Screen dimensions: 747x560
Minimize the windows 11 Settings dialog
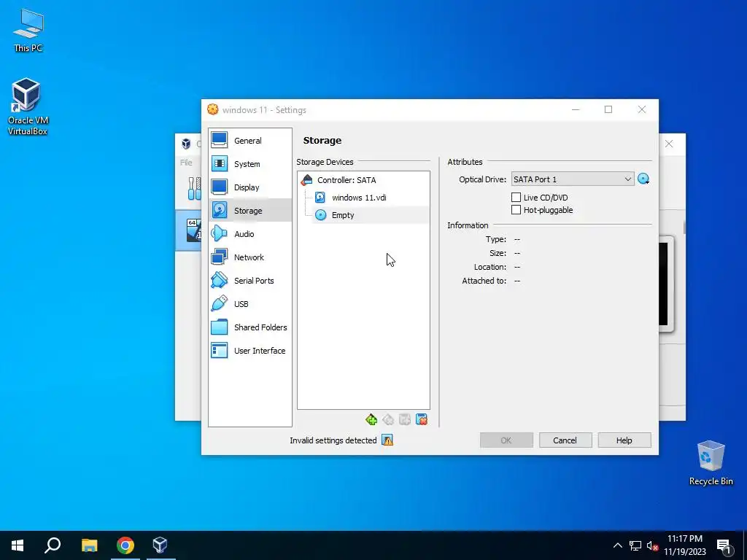[576, 109]
